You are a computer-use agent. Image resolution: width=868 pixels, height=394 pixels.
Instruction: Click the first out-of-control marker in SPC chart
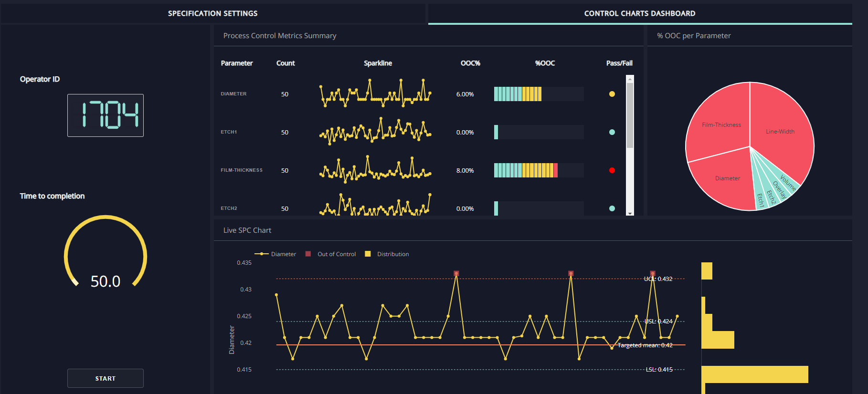click(x=456, y=273)
